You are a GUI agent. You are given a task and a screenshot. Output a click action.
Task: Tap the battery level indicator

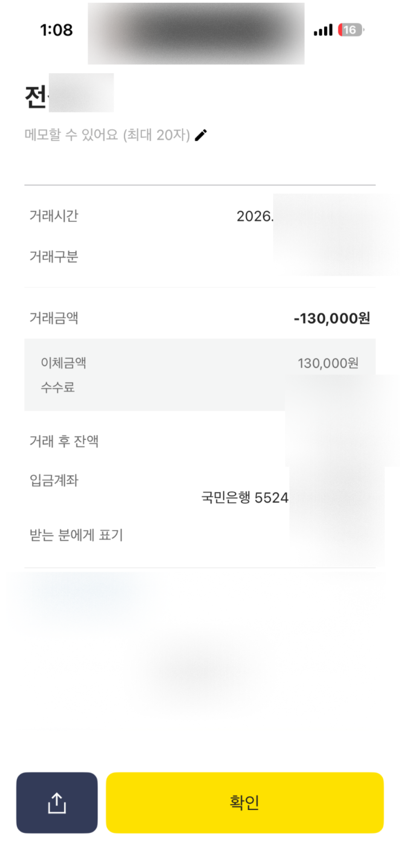(351, 30)
